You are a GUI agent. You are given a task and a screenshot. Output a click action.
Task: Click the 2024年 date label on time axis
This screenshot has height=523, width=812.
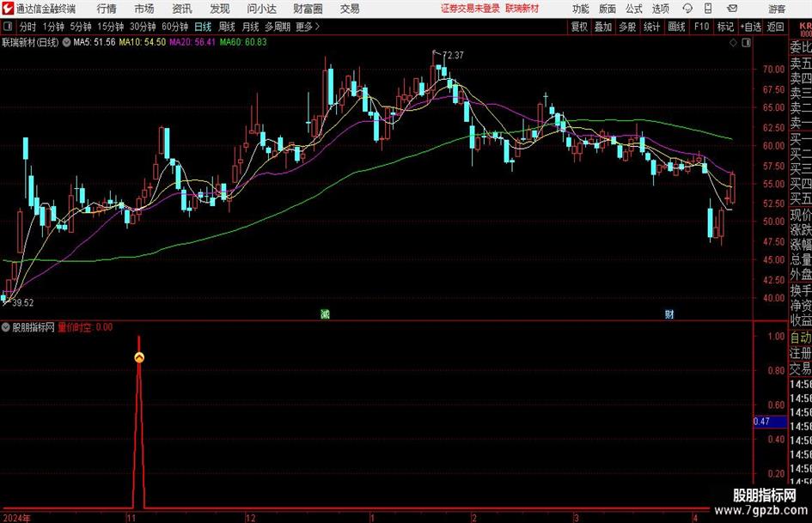tap(16, 518)
